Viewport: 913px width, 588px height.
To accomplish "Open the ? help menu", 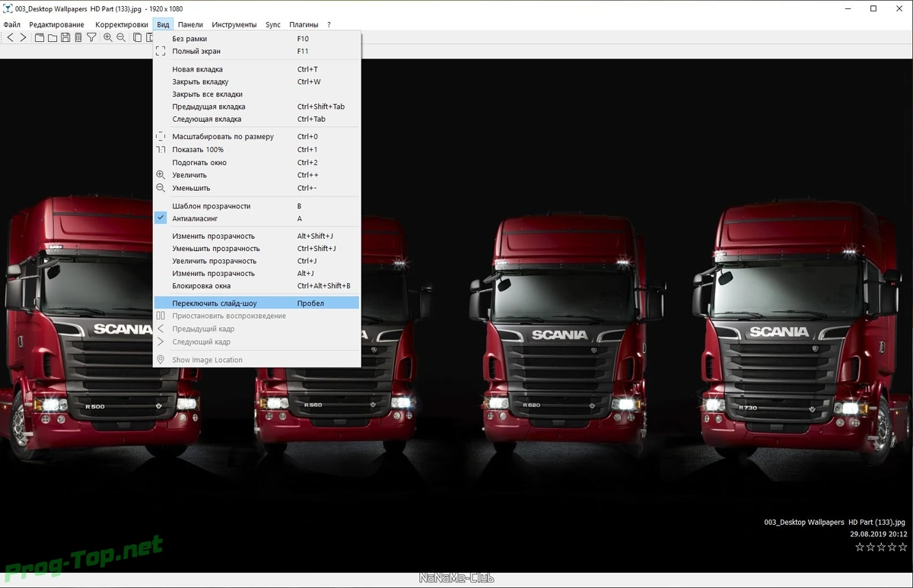I will 329,24.
